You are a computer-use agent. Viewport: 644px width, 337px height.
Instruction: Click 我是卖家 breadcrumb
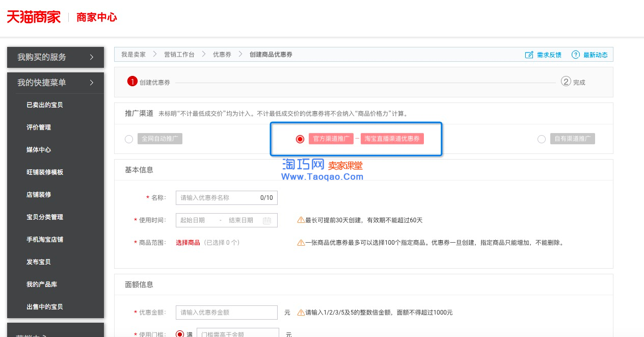click(133, 55)
